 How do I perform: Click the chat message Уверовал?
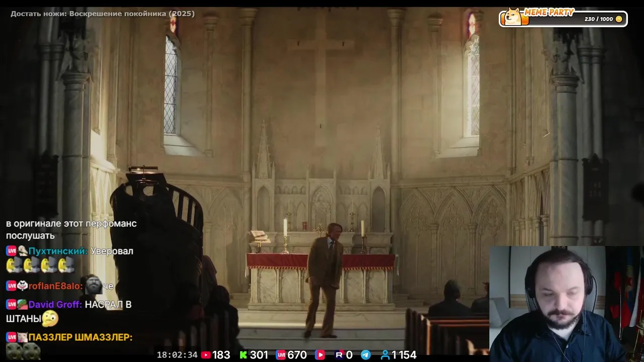pyautogui.click(x=112, y=251)
